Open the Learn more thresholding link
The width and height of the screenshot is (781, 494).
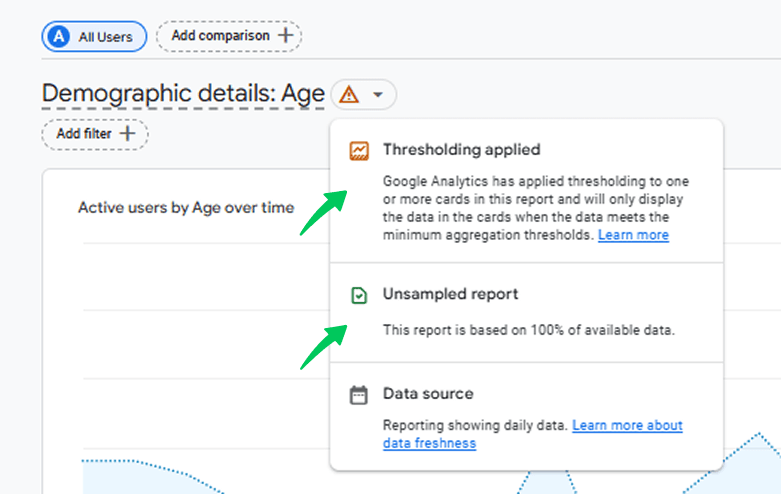click(633, 236)
